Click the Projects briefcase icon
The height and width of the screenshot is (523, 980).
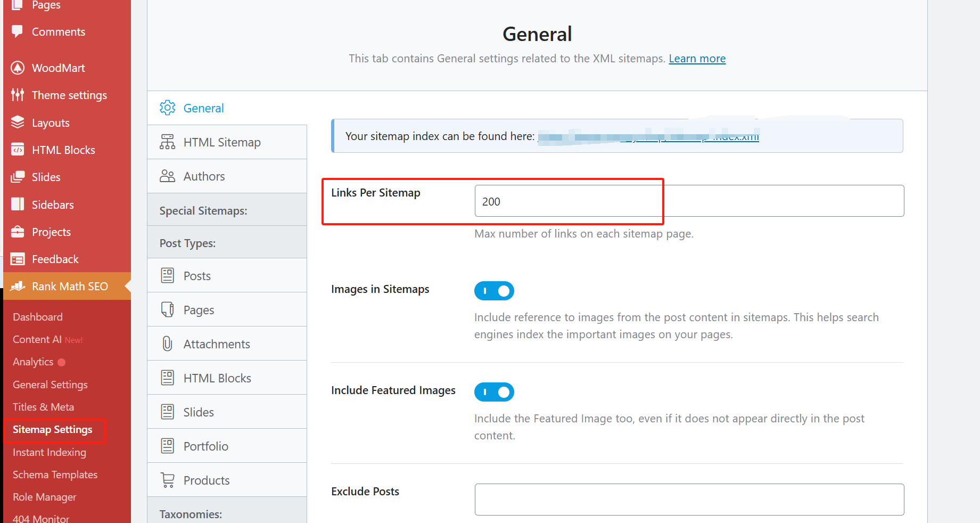pos(18,232)
